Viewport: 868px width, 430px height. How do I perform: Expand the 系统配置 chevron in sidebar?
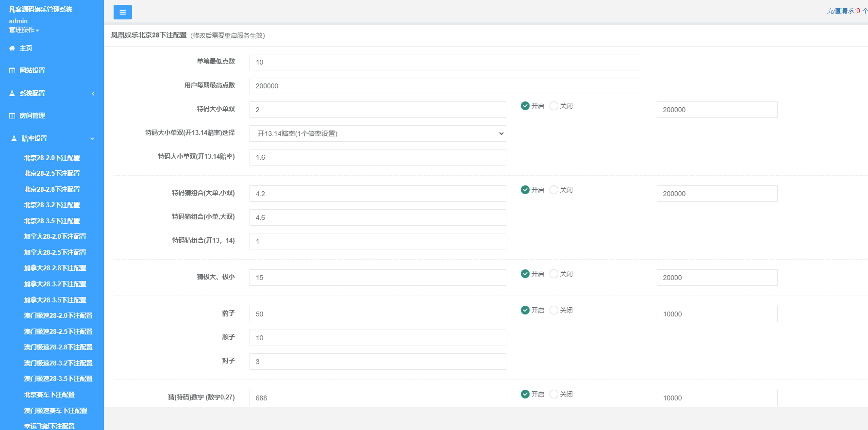[93, 94]
